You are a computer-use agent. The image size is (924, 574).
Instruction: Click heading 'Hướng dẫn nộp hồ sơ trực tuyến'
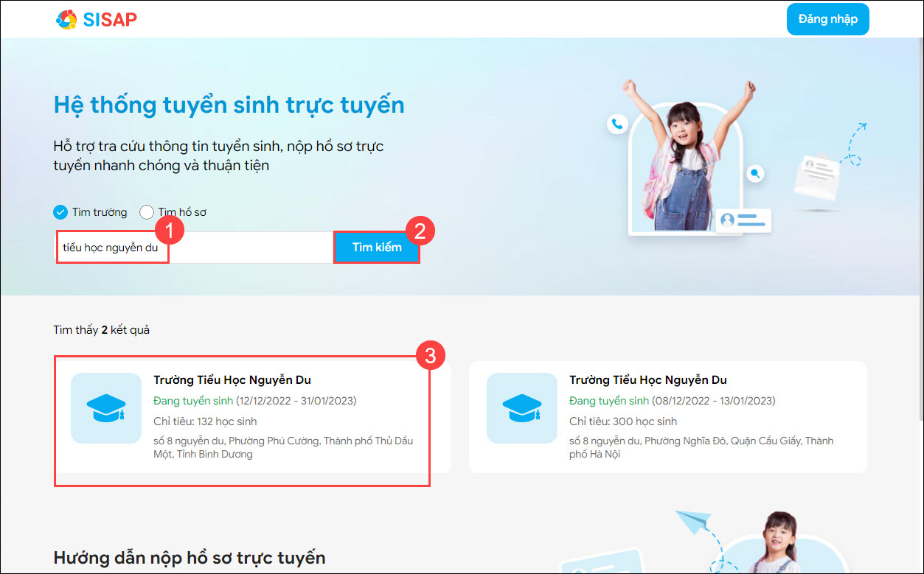[x=190, y=557]
